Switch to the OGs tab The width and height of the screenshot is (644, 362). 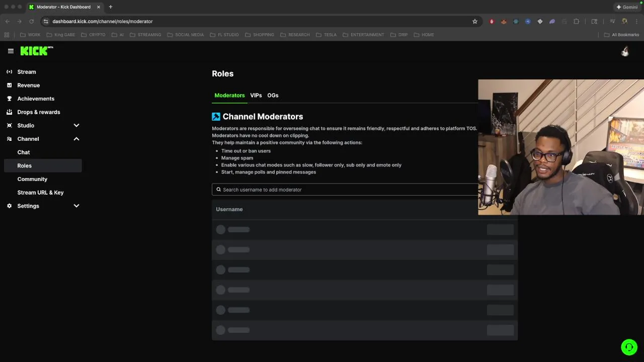pyautogui.click(x=273, y=96)
